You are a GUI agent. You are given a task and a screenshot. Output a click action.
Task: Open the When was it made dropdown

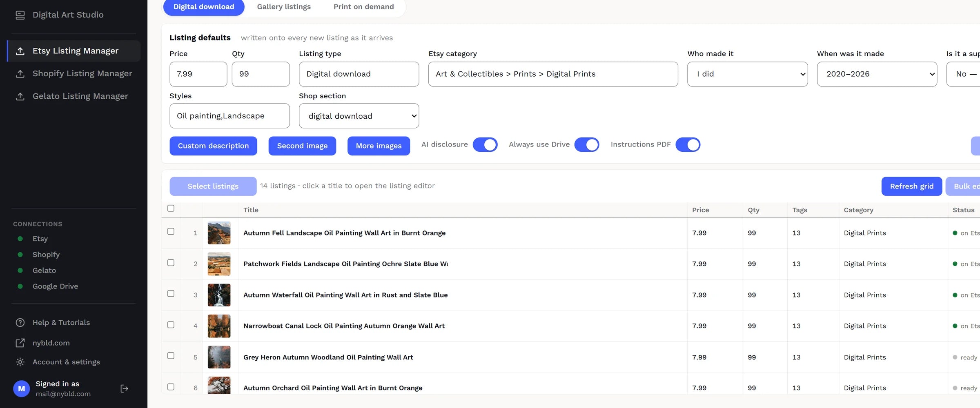pyautogui.click(x=877, y=74)
